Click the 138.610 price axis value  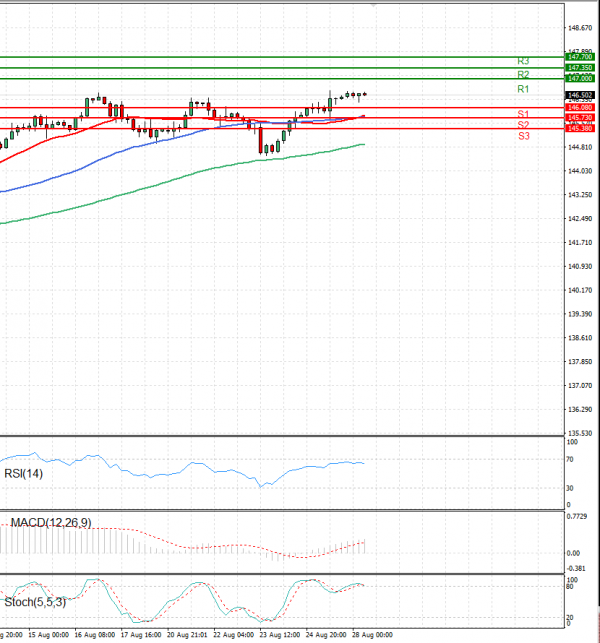coord(580,338)
